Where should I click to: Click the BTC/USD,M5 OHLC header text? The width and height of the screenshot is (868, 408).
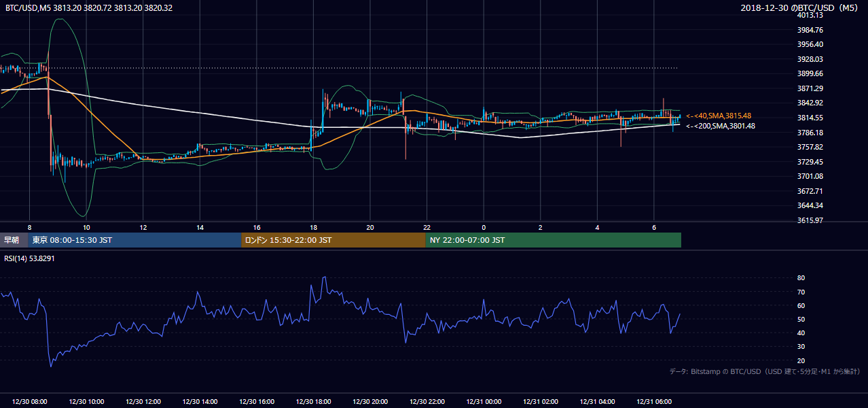pos(89,7)
